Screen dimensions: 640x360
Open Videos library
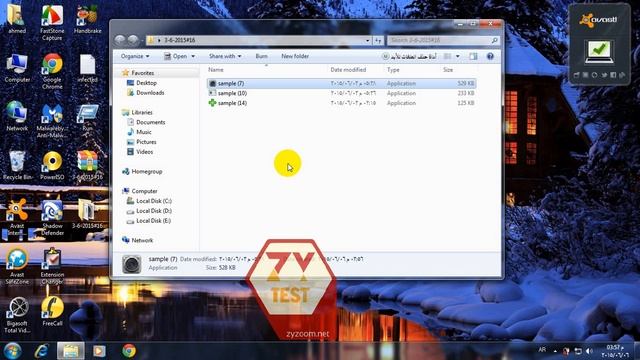click(144, 152)
